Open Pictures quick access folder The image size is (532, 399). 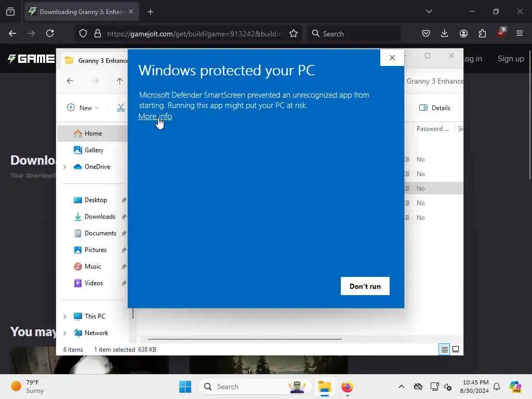(96, 250)
